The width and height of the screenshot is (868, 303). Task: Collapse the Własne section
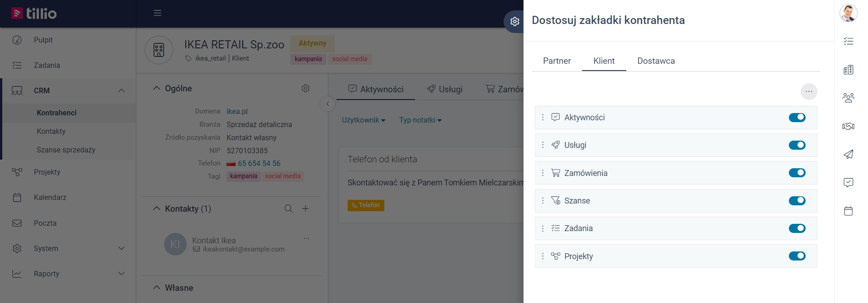(x=156, y=288)
